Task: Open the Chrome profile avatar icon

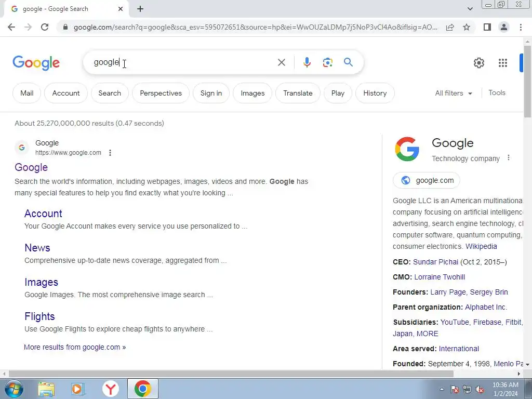Action: pyautogui.click(x=504, y=27)
